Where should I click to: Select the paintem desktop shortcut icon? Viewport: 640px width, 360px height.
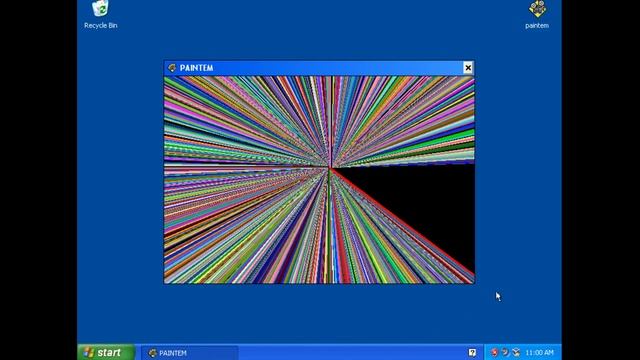click(x=537, y=15)
